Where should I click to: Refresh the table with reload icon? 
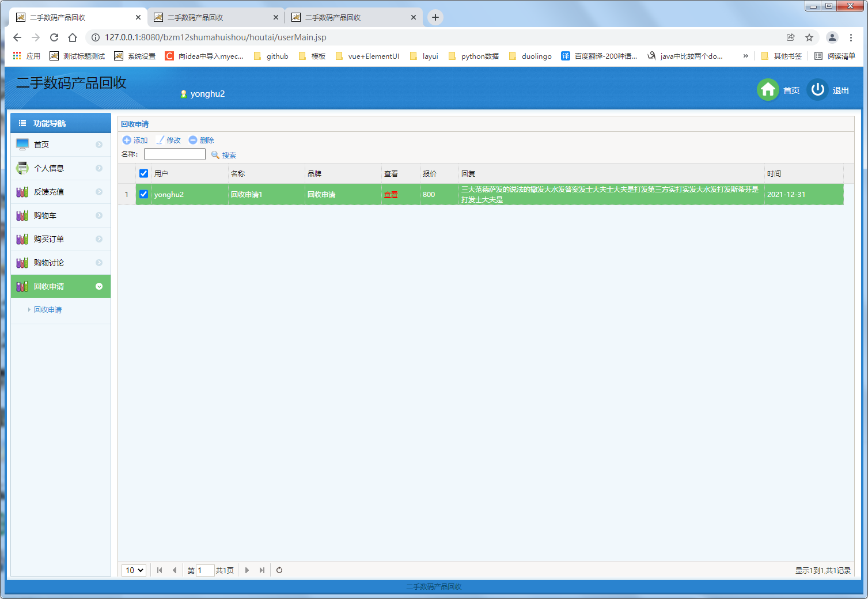click(279, 570)
